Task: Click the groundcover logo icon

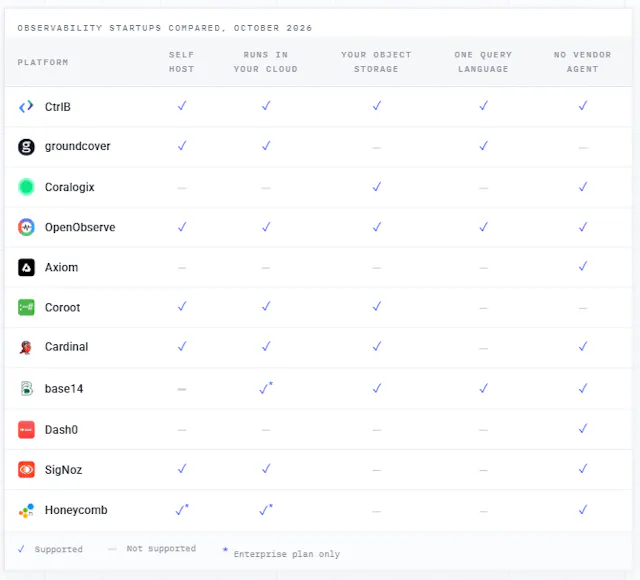Action: (26, 147)
